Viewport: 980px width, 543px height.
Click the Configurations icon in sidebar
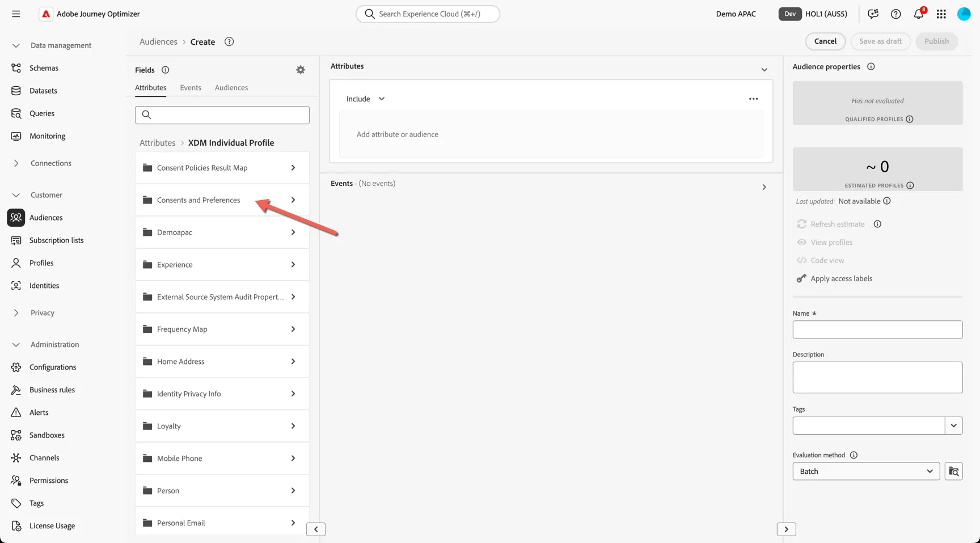[16, 367]
